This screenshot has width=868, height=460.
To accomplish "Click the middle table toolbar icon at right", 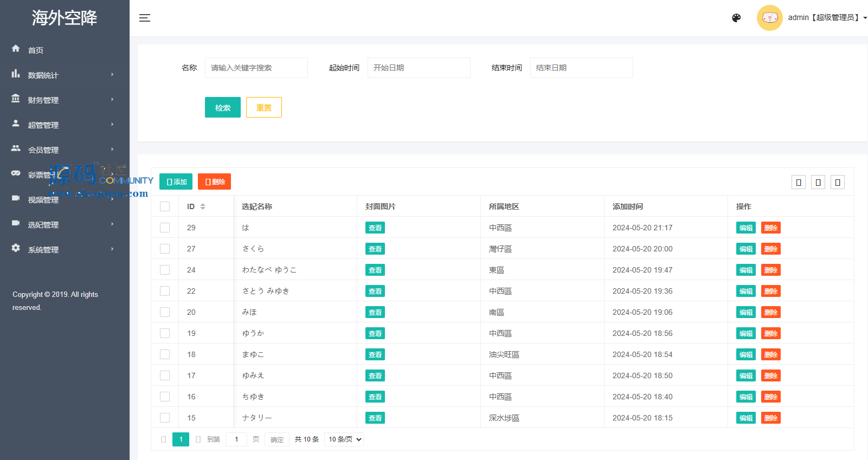I will click(818, 182).
